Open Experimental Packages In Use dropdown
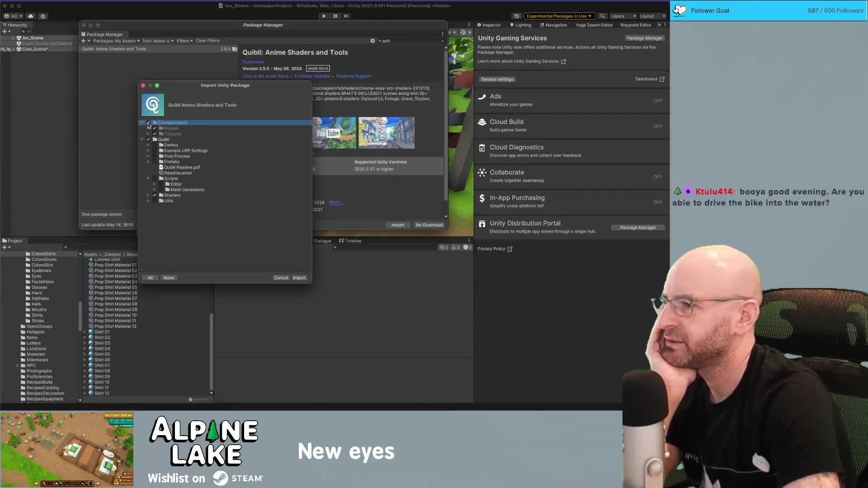 pyautogui.click(x=559, y=16)
